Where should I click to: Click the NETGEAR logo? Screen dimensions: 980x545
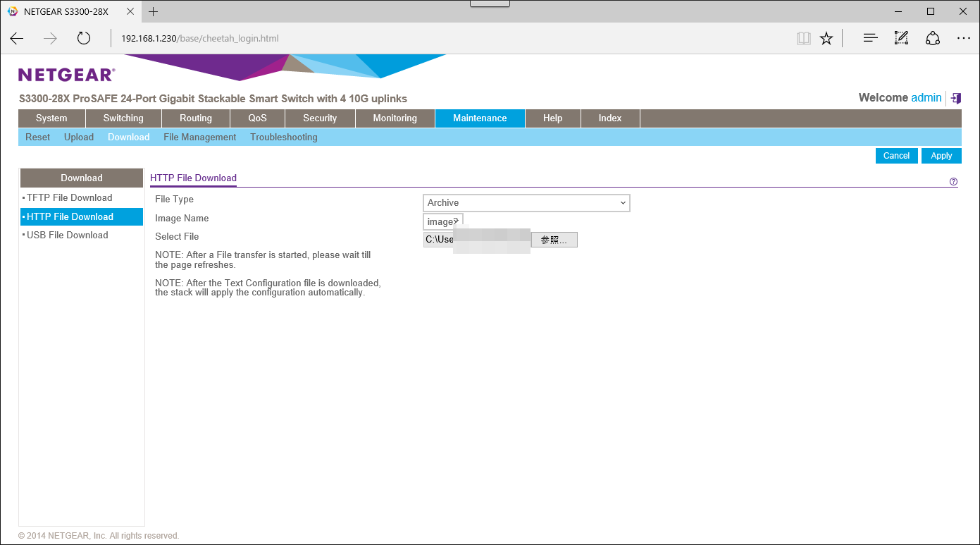(66, 75)
